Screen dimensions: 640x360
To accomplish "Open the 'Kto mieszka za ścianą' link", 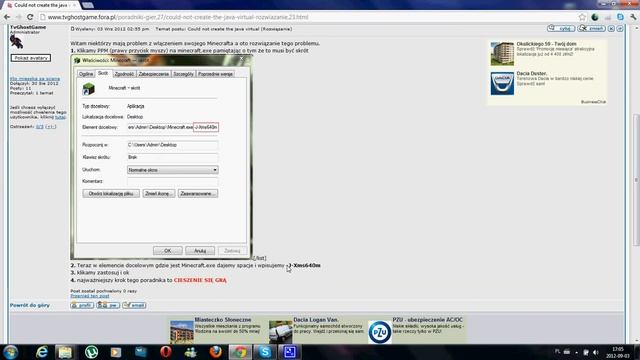I will pyautogui.click(x=35, y=79).
